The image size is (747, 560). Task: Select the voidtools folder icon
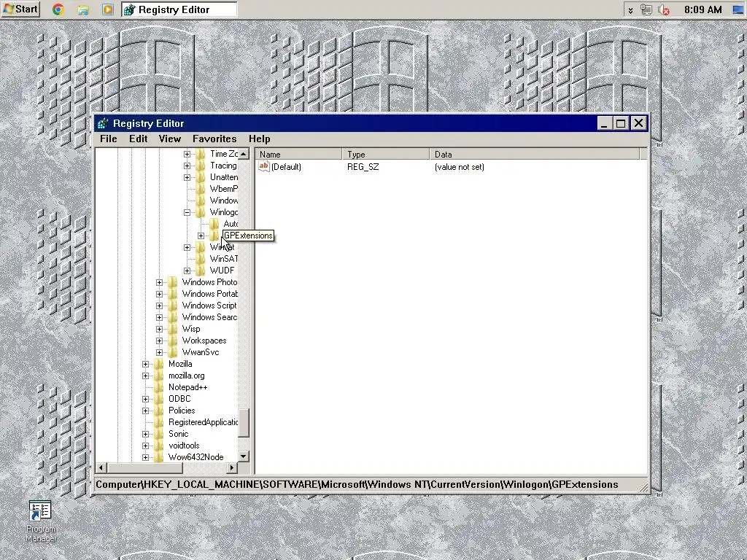tap(159, 446)
